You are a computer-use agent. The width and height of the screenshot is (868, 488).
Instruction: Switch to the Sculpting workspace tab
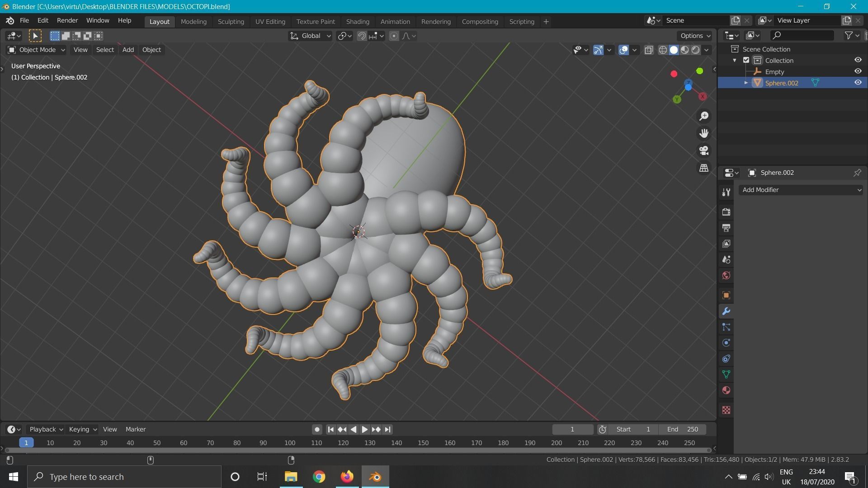point(231,22)
